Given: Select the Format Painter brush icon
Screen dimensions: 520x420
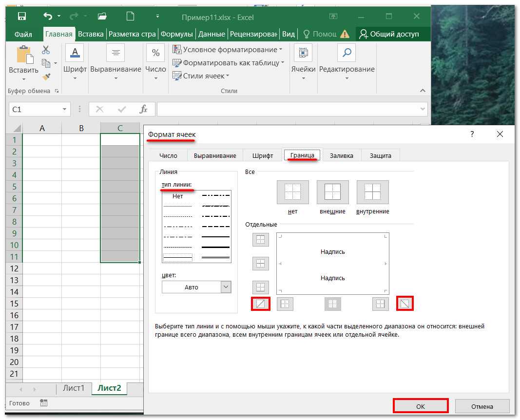Looking at the screenshot, I should tap(46, 76).
